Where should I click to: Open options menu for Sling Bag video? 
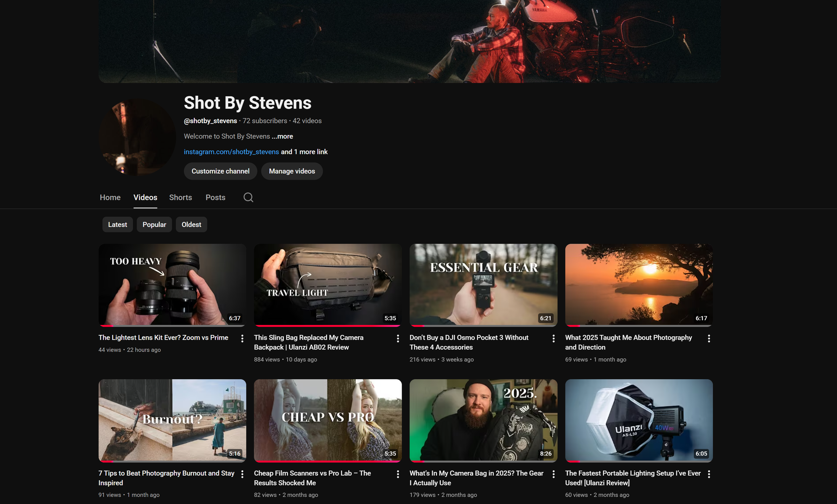[x=398, y=338]
